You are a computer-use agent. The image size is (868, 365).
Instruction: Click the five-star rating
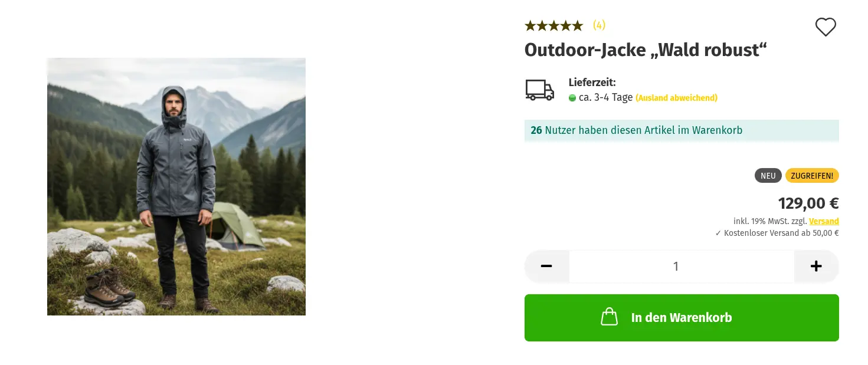(553, 25)
